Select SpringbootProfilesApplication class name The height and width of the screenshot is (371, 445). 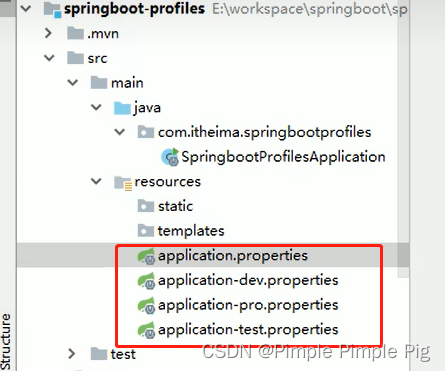283,157
